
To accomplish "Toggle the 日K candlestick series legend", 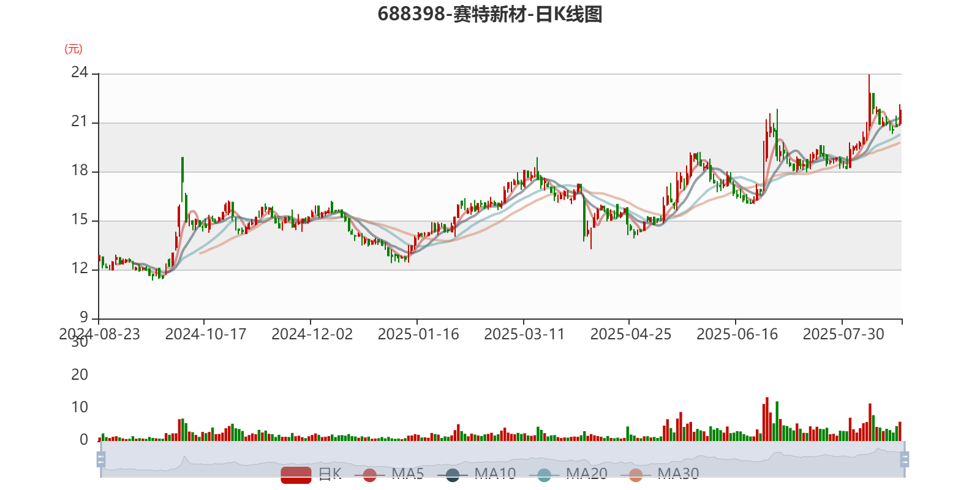I will coord(311,474).
